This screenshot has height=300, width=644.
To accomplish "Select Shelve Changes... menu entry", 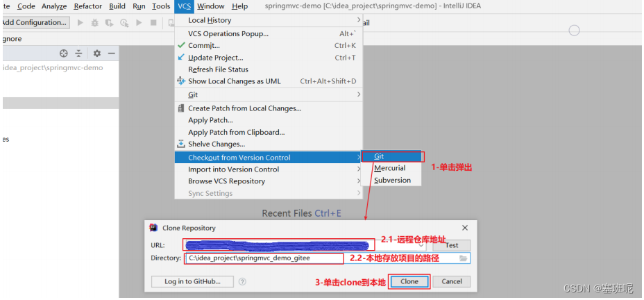I will tap(269, 144).
